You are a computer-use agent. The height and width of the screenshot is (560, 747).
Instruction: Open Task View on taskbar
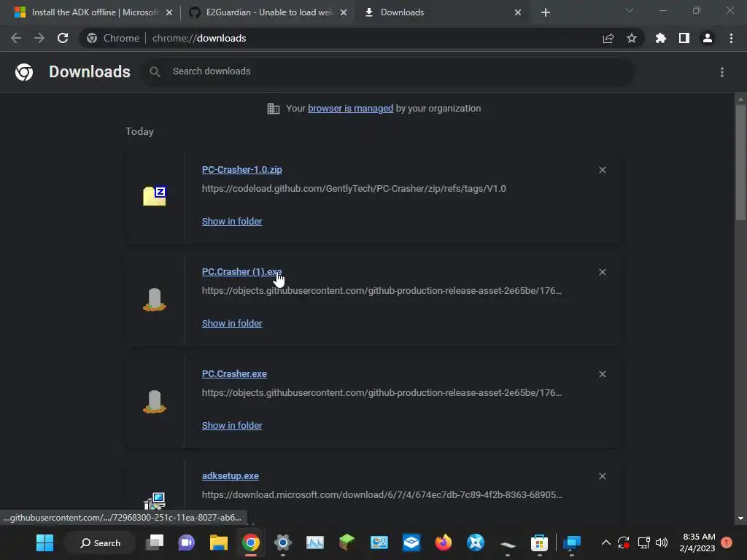[155, 542]
